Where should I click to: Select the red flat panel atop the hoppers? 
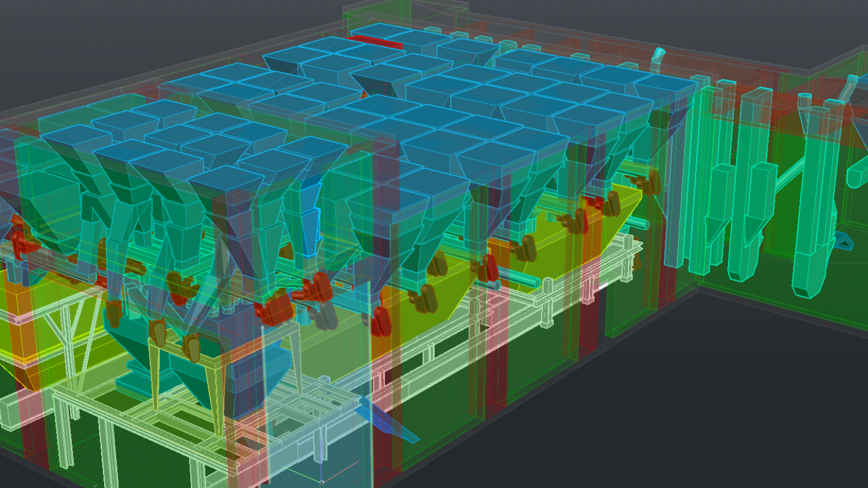pos(377,42)
